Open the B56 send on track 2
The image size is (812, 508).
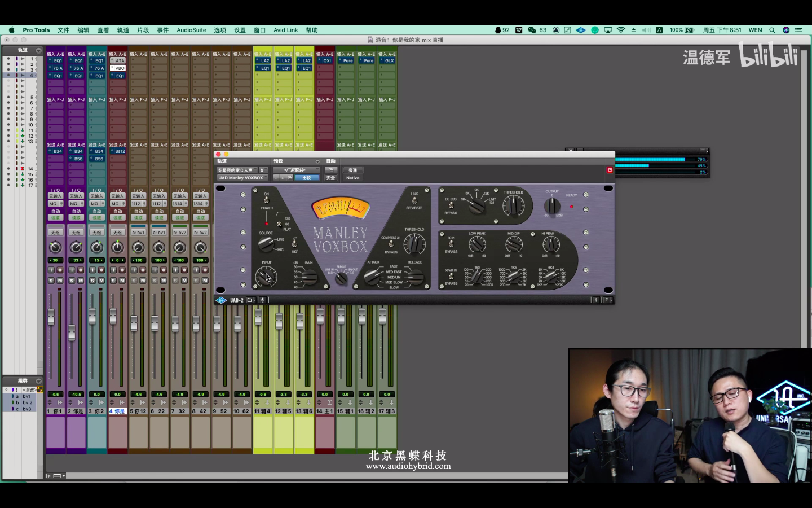pos(76,159)
